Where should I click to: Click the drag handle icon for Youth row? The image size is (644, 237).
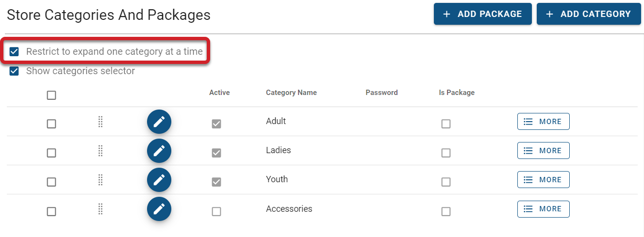100,180
